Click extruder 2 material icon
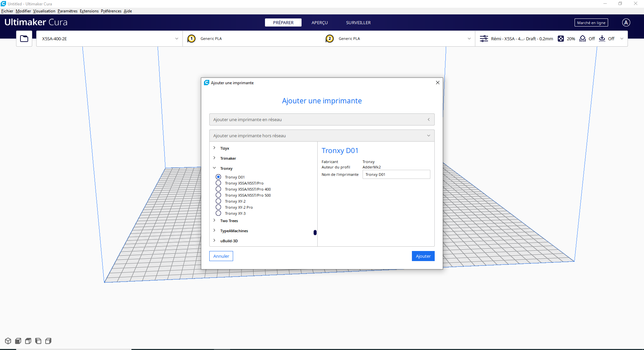 pyautogui.click(x=330, y=39)
